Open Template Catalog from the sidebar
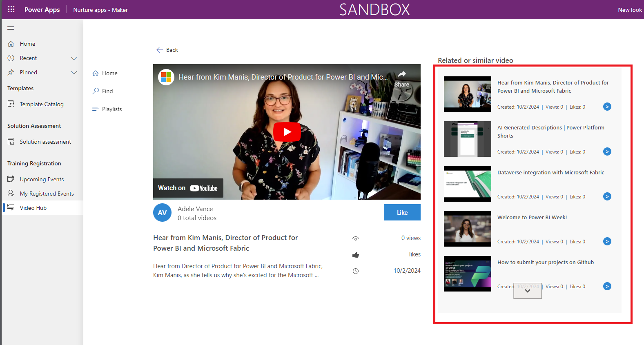The height and width of the screenshot is (345, 644). click(42, 104)
